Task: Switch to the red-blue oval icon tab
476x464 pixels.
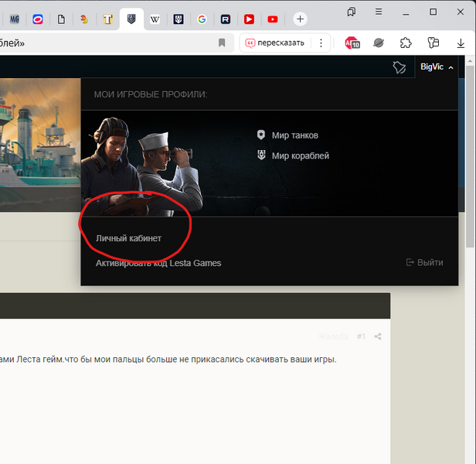Action: (38, 19)
